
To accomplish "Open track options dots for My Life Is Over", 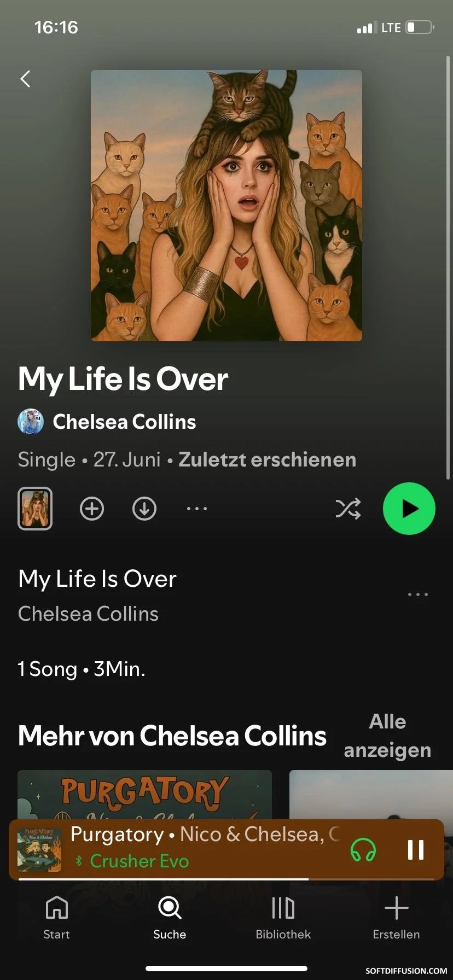I will tap(418, 594).
